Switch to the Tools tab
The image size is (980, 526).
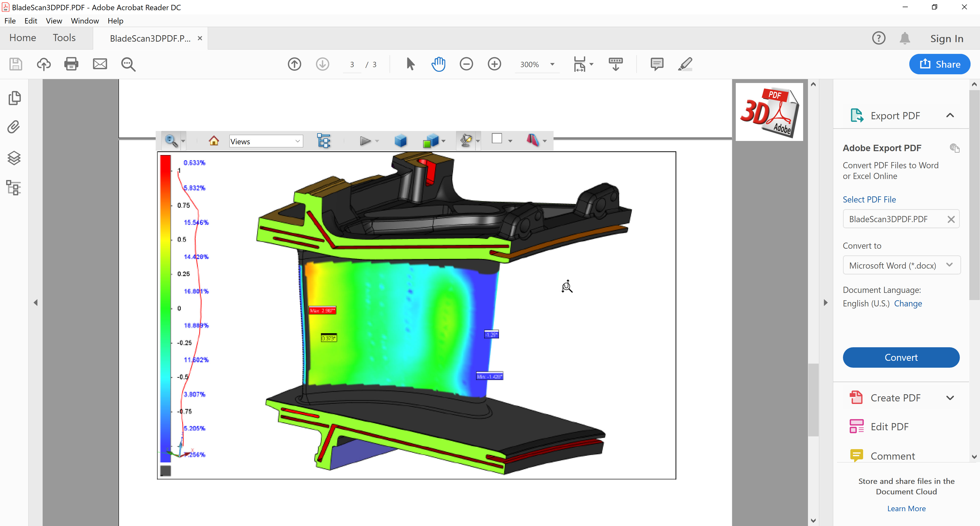[x=64, y=38]
